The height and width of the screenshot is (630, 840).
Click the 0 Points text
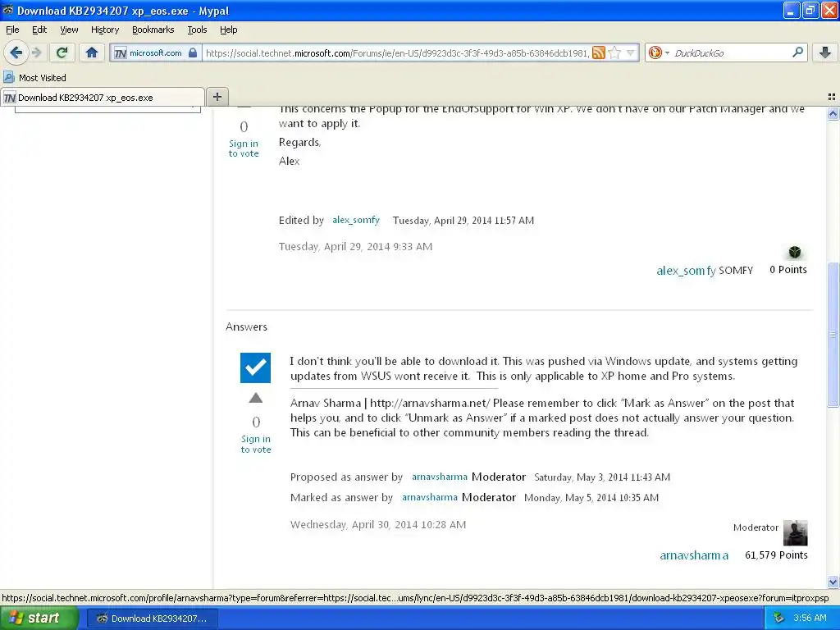point(788,269)
